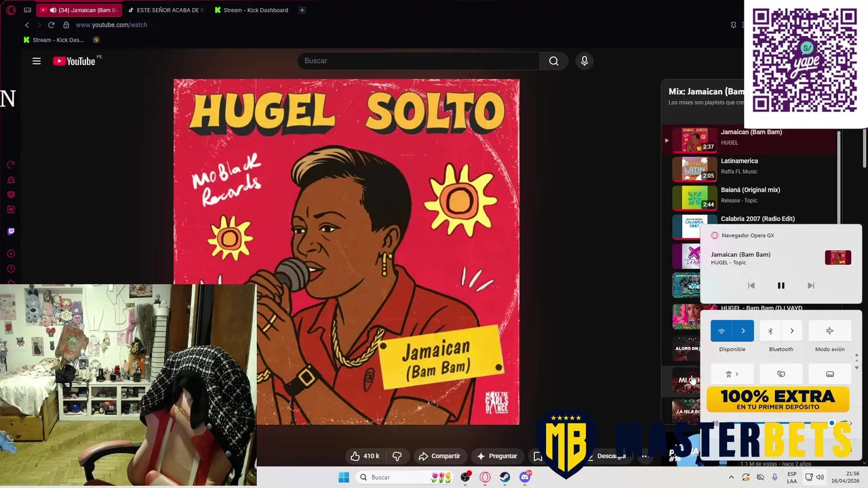This screenshot has height=488, width=868.
Task: Click the Descargar download button
Action: click(x=606, y=456)
